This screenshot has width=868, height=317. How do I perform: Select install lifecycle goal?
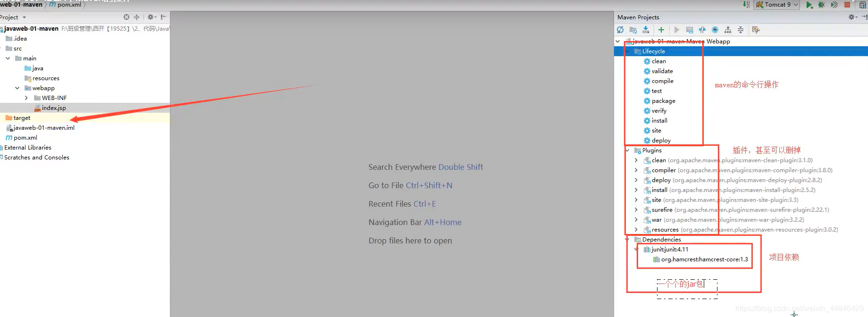point(656,121)
